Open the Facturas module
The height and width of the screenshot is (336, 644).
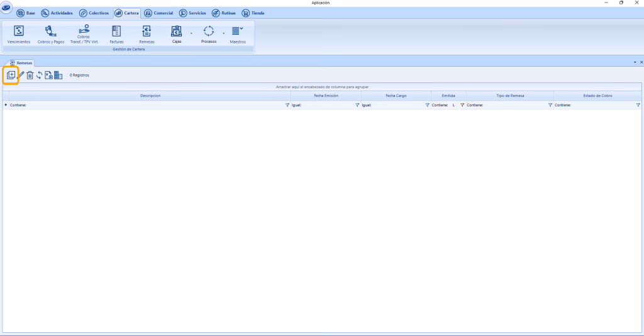(116, 34)
